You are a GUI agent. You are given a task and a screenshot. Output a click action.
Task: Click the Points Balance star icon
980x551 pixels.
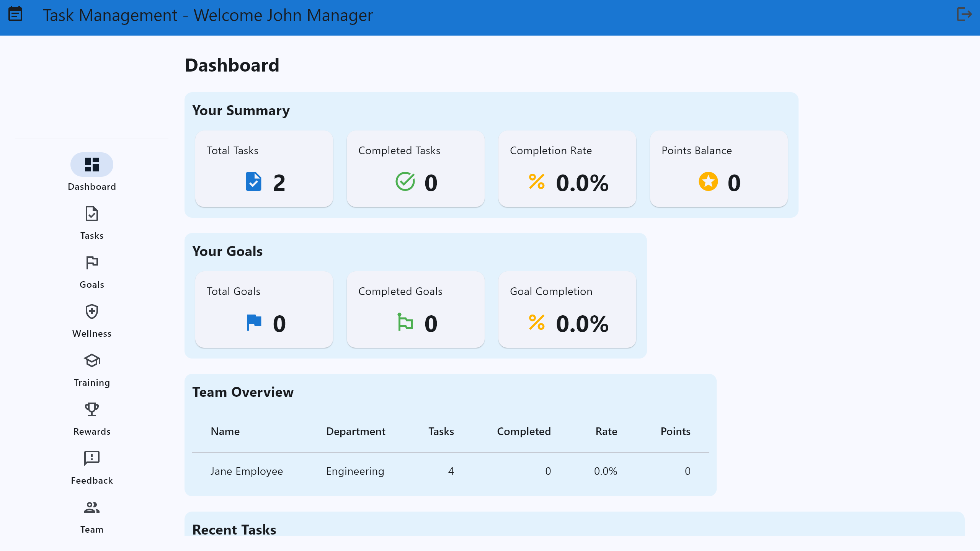[708, 182]
